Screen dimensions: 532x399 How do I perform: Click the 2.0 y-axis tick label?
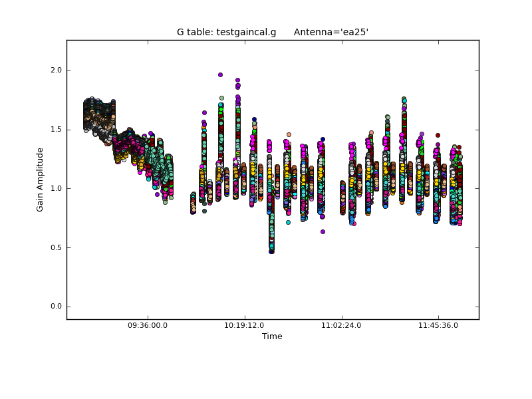click(x=57, y=70)
